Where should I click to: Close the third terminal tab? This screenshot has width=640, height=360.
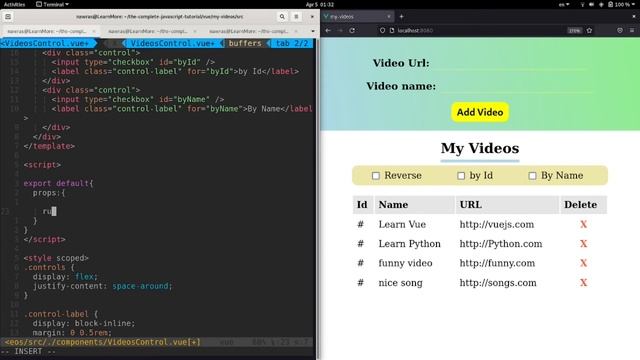pos(296,31)
